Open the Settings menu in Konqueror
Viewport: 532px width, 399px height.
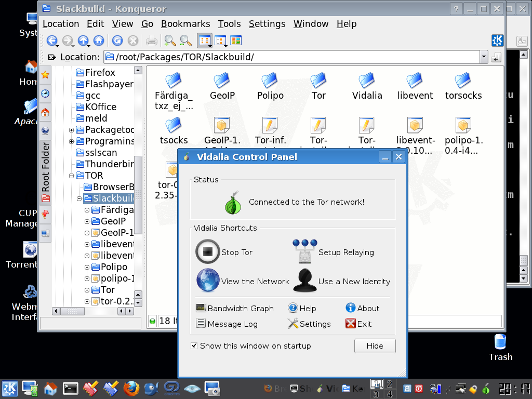click(x=267, y=24)
